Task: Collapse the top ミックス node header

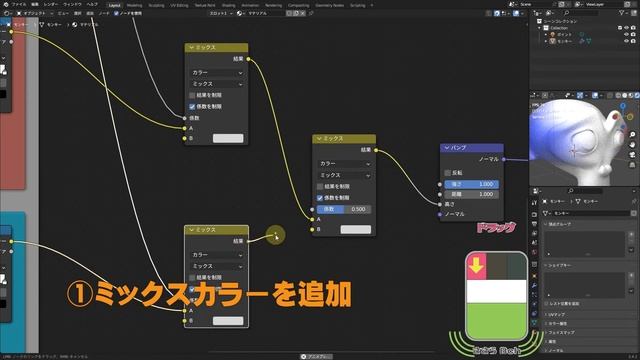Action: (191, 47)
